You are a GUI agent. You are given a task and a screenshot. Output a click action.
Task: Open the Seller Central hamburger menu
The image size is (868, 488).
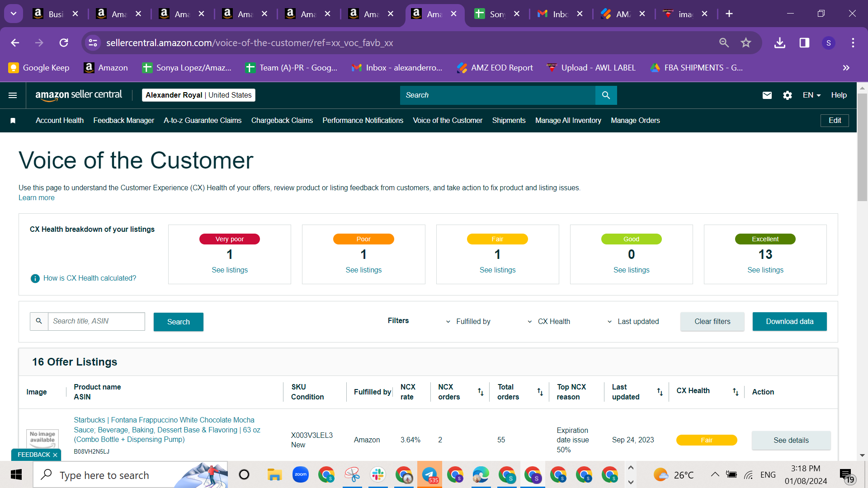(13, 95)
